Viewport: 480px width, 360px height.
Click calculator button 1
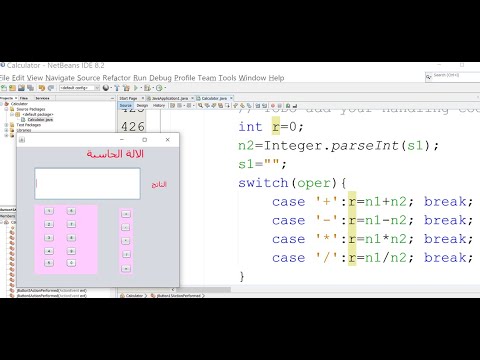click(x=49, y=211)
